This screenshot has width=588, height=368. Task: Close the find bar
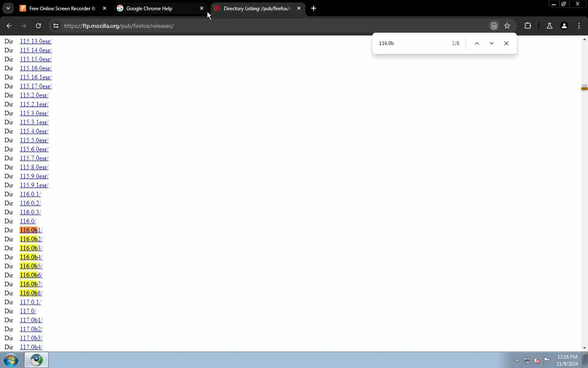tap(506, 43)
